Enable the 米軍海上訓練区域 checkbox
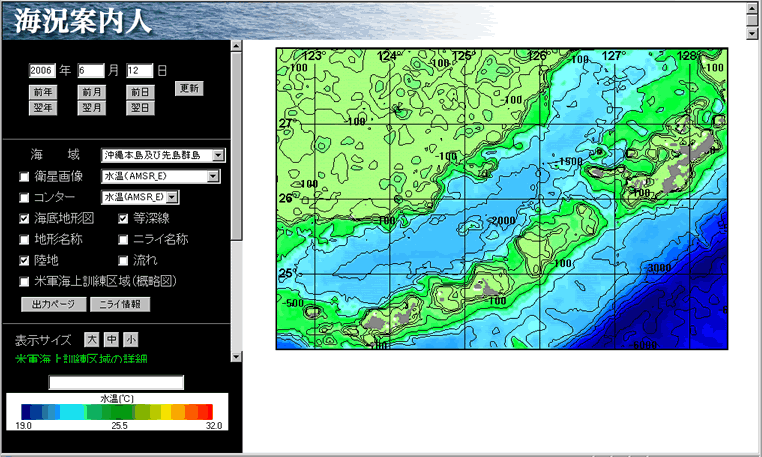The height and width of the screenshot is (457, 762). (24, 281)
